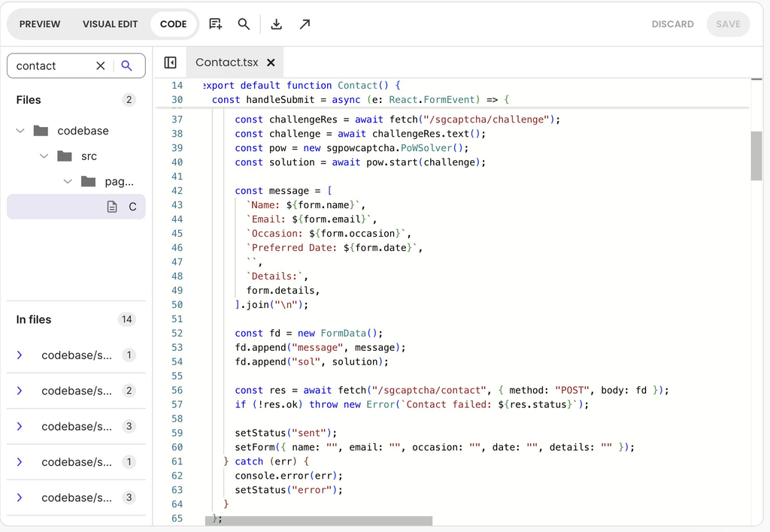This screenshot has width=770, height=532.
Task: Click the add comment toolbar icon
Action: [x=216, y=24]
